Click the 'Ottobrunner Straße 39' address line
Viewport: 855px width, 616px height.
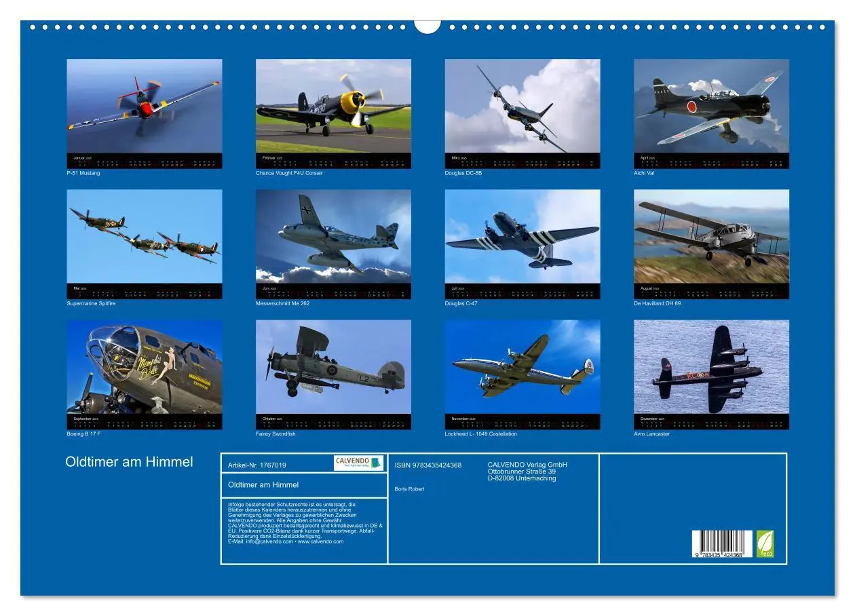pyautogui.click(x=522, y=471)
